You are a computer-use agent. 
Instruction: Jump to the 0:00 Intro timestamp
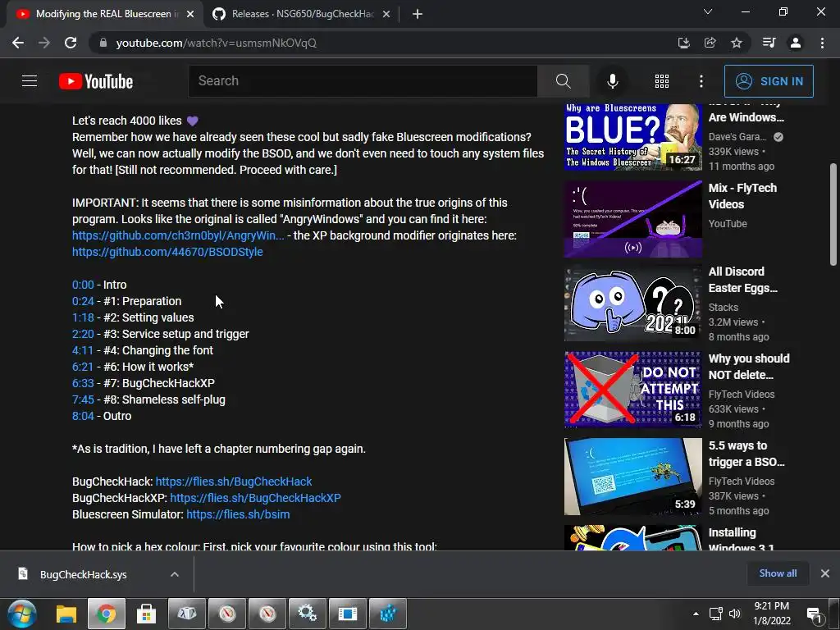[x=83, y=285]
